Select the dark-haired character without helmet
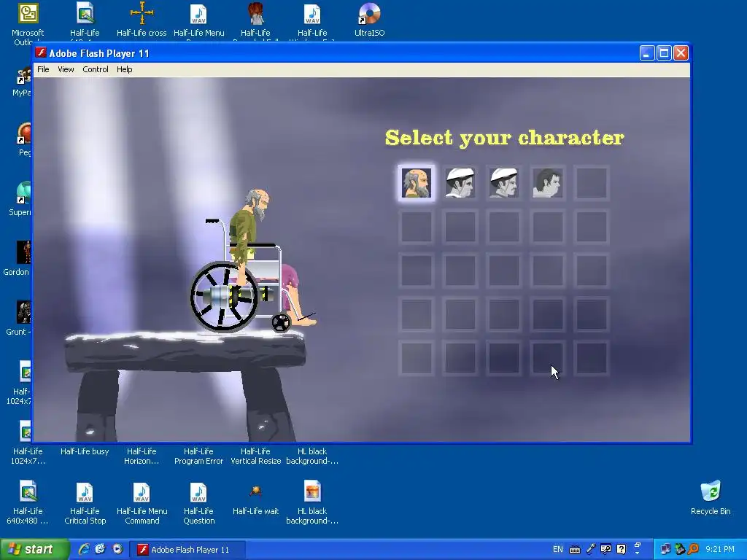This screenshot has height=560, width=747. tap(548, 183)
